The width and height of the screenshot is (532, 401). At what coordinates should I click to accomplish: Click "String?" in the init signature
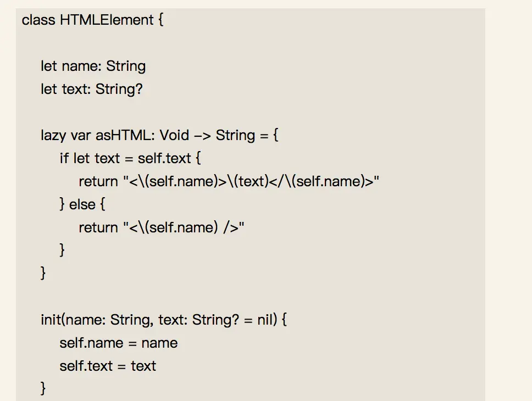point(215,320)
